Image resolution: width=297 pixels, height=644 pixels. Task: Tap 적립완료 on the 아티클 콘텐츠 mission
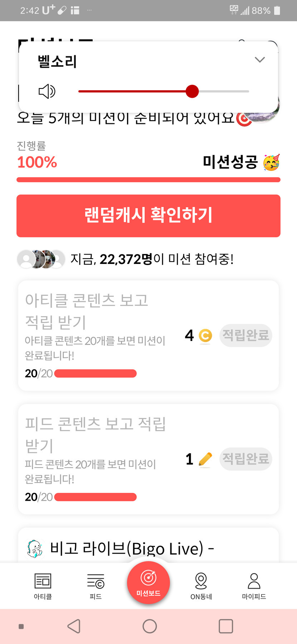tap(245, 336)
